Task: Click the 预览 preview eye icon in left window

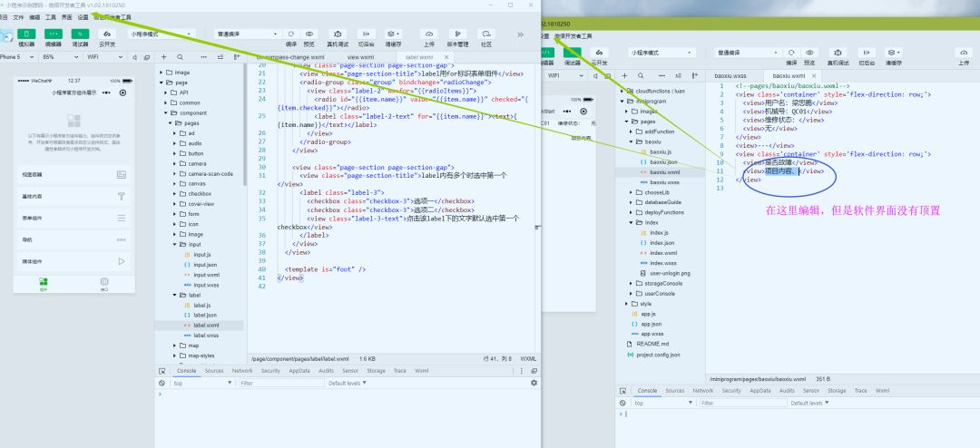Action: pyautogui.click(x=309, y=34)
